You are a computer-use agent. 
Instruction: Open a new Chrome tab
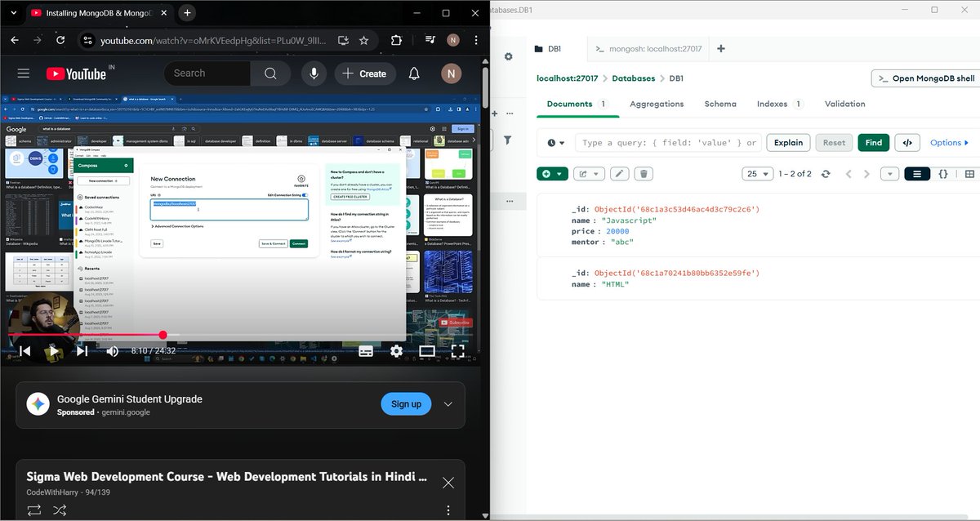[187, 13]
